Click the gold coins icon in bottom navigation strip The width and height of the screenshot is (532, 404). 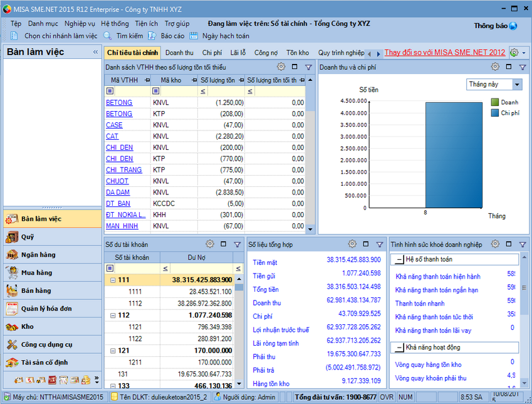[86, 380]
